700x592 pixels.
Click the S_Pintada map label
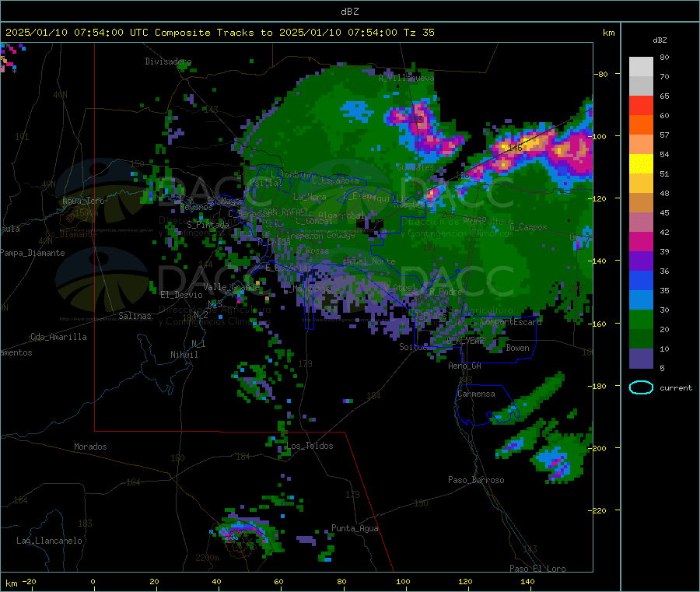[x=208, y=225]
